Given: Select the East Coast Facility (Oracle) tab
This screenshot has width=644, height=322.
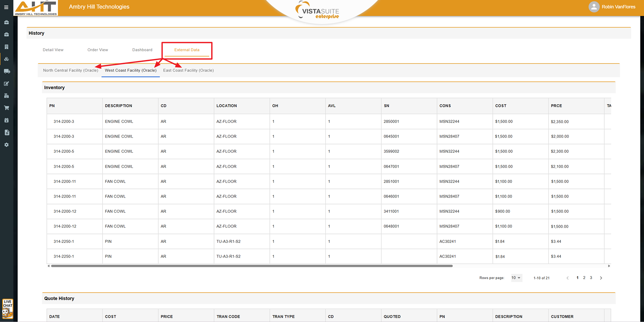Looking at the screenshot, I should (x=189, y=70).
